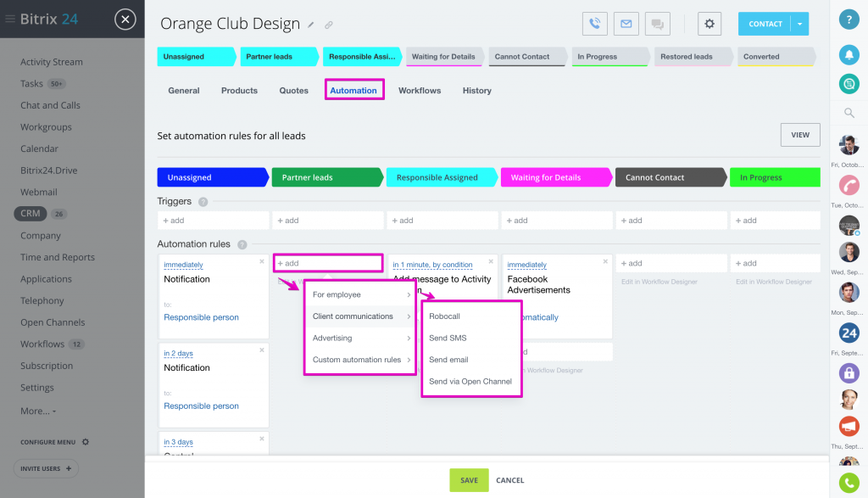The image size is (868, 498).
Task: Cancel the automation changes
Action: pyautogui.click(x=509, y=480)
